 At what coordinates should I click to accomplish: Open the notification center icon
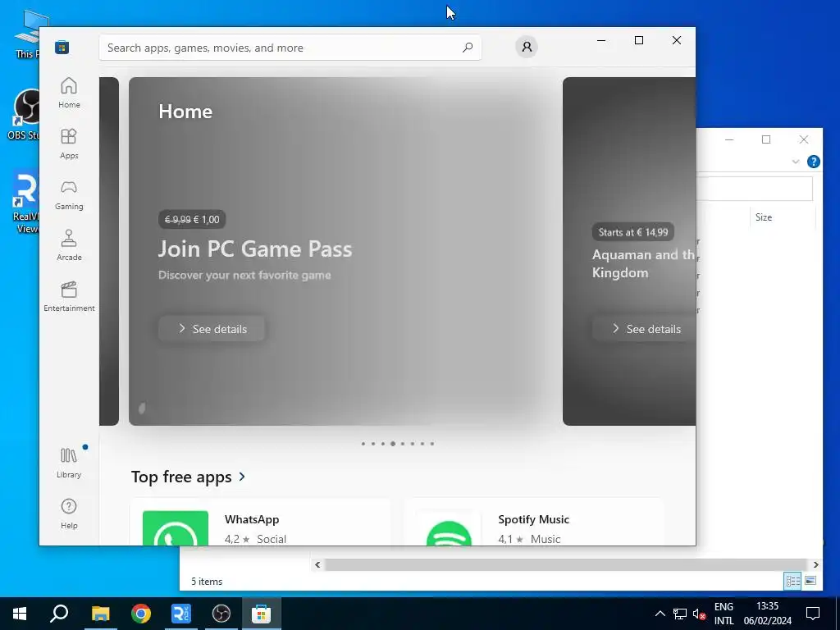813,614
